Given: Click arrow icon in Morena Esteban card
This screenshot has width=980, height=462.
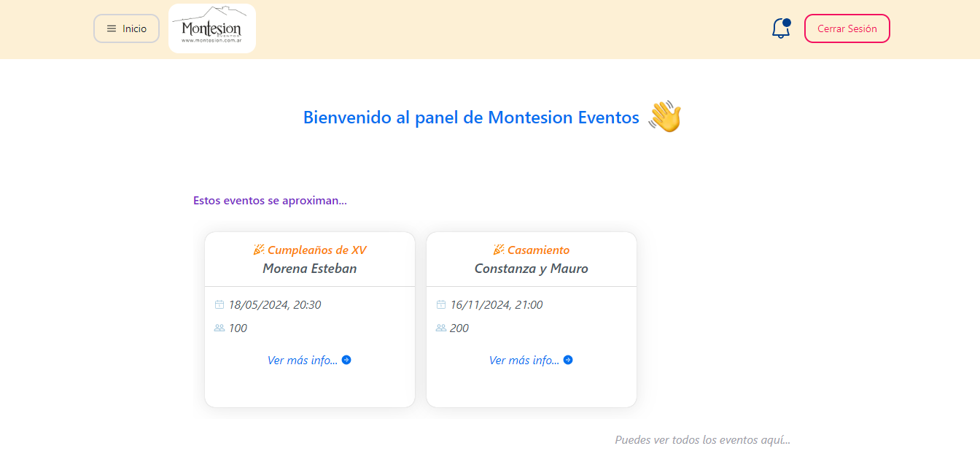Looking at the screenshot, I should click(x=346, y=360).
